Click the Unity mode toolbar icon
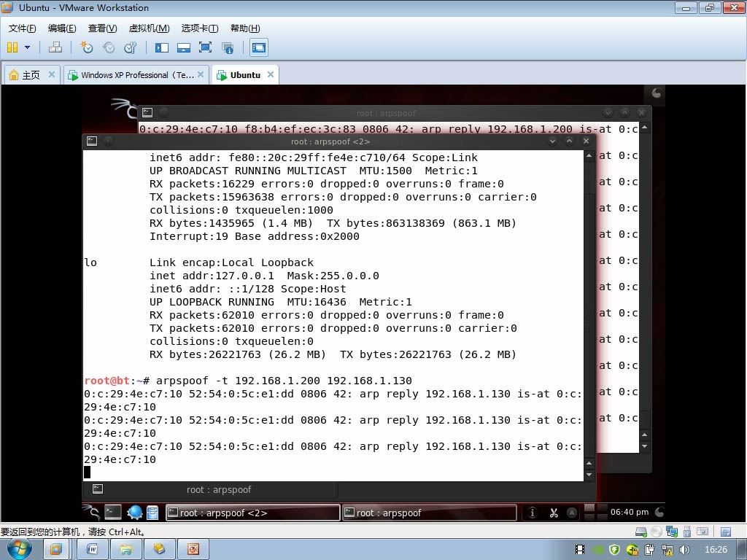747x560 pixels. 228,47
